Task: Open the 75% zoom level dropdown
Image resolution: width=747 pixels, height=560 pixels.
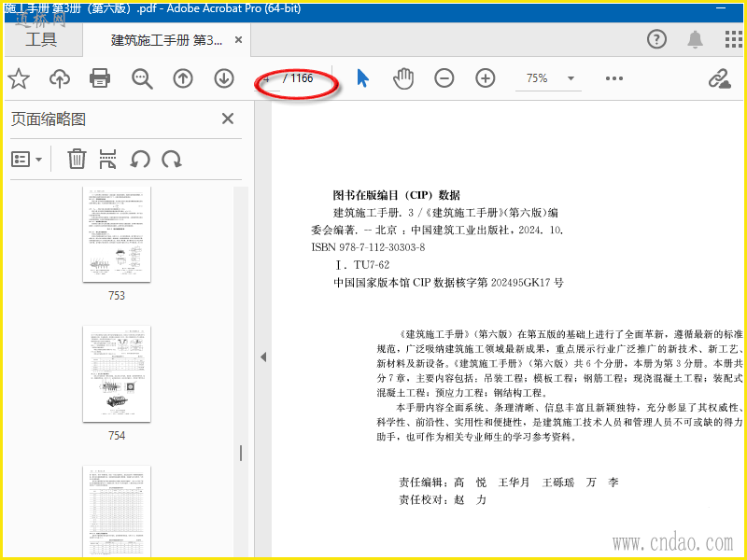Action: [x=549, y=78]
